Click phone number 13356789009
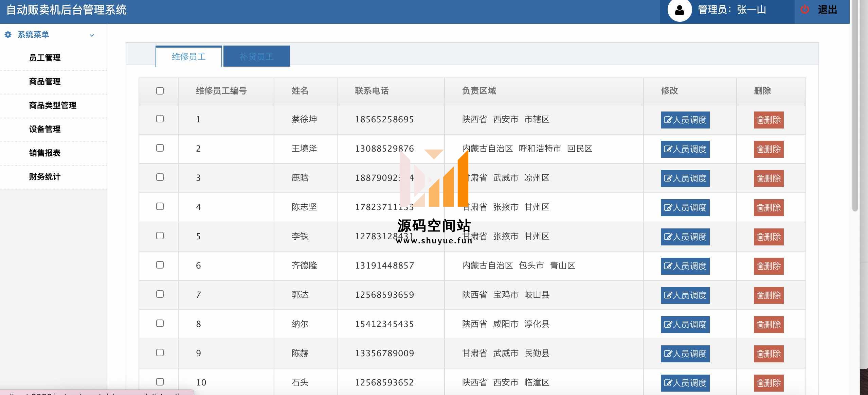 384,353
